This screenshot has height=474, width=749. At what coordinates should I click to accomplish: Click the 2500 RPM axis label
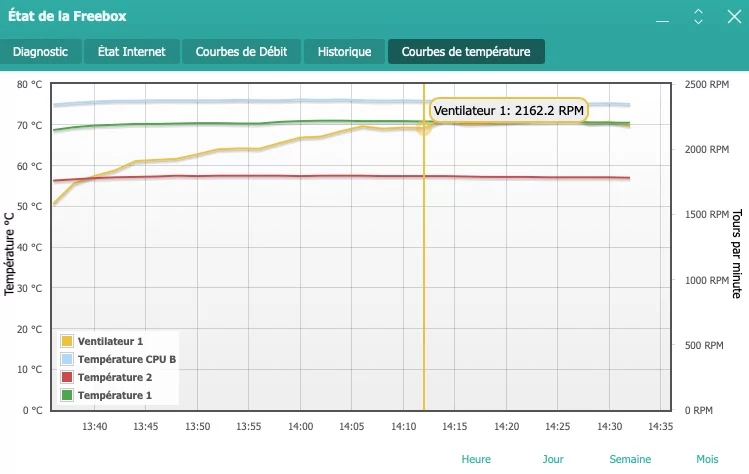point(707,85)
